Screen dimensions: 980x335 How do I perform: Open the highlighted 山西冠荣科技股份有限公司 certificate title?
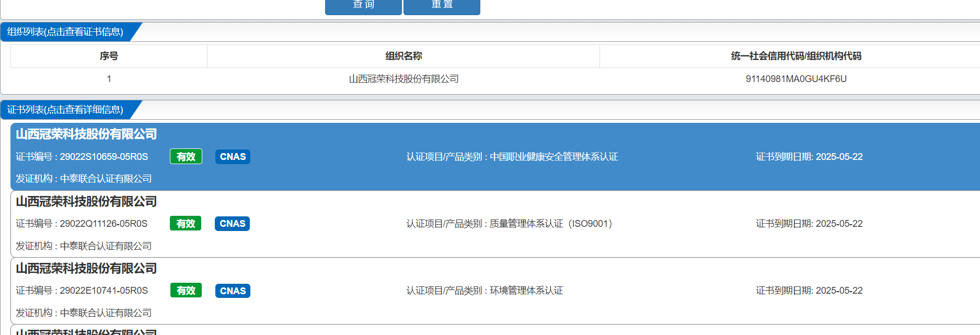point(86,134)
